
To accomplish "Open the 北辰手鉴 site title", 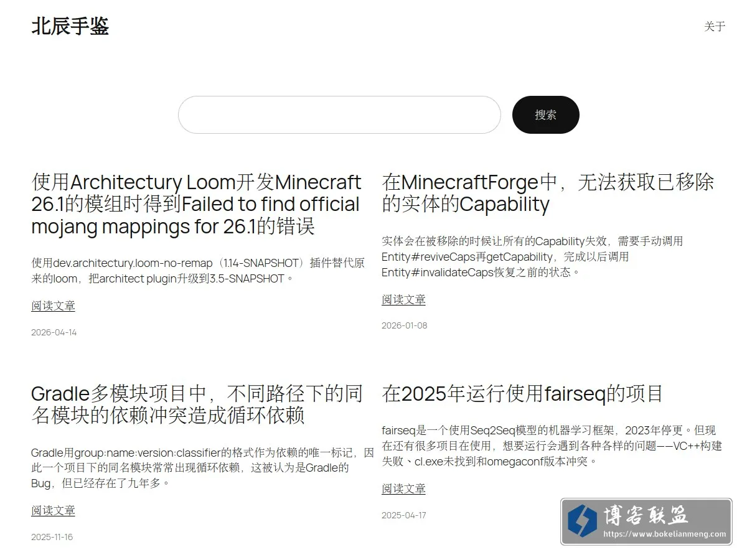I will (x=70, y=26).
